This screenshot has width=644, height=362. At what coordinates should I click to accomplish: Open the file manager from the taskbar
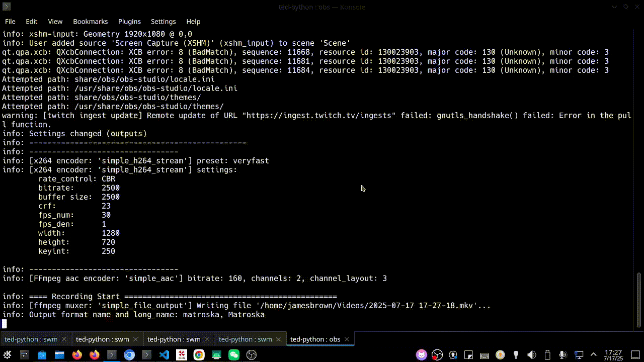(x=59, y=354)
